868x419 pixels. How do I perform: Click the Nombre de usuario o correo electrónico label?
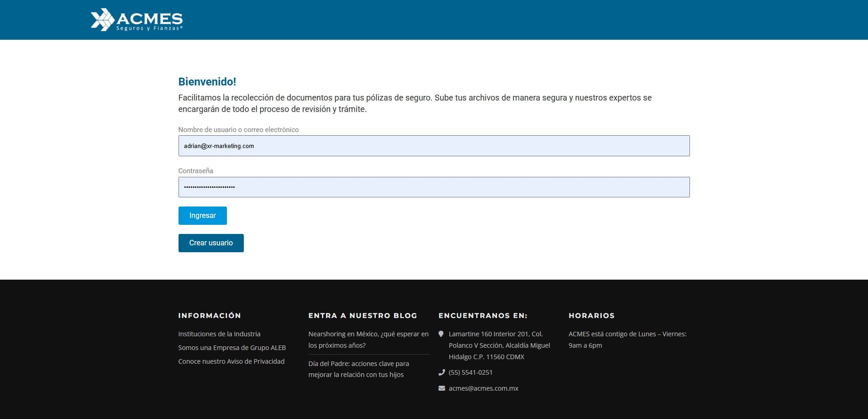pos(238,130)
